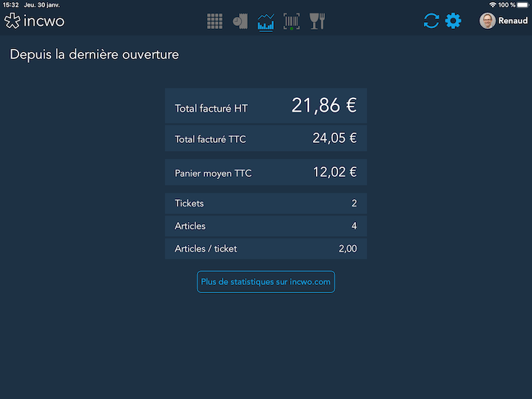Select the Articles count row

(266, 227)
